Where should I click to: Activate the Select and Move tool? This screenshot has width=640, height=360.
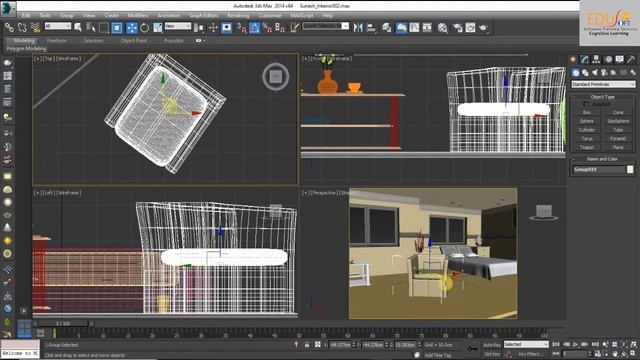tap(131, 27)
